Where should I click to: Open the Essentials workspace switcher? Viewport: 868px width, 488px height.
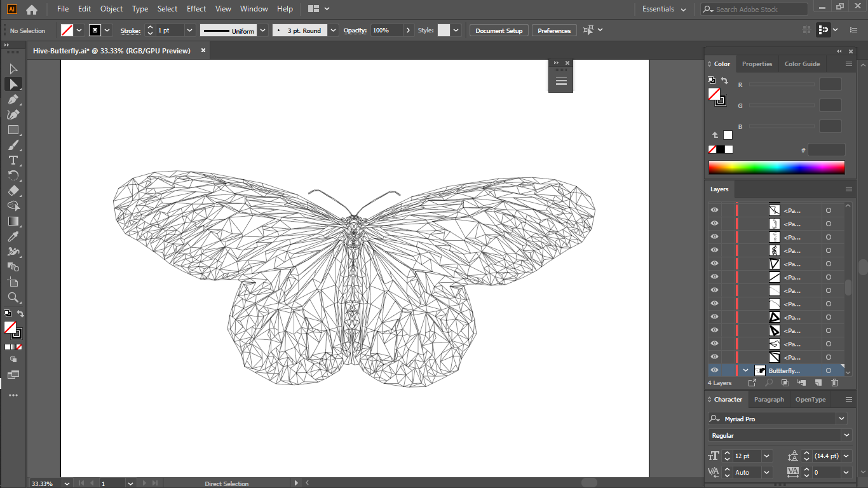click(664, 9)
